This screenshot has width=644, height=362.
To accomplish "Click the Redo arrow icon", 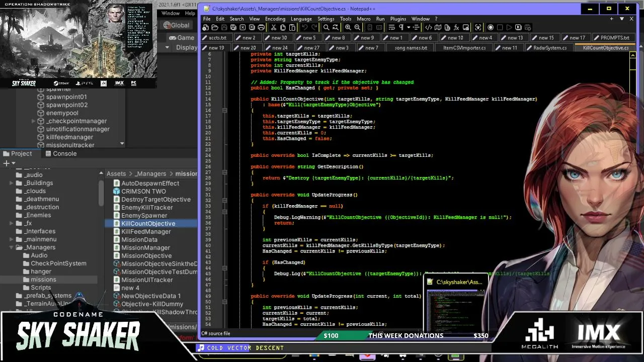I will [313, 28].
